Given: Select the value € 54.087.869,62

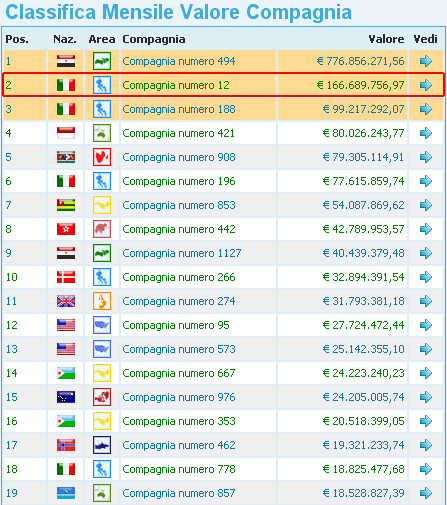Looking at the screenshot, I should click(363, 205).
